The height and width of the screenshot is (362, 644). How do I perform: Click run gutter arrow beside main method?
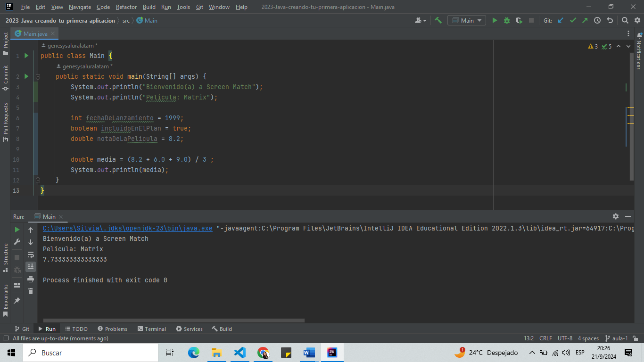(26, 76)
